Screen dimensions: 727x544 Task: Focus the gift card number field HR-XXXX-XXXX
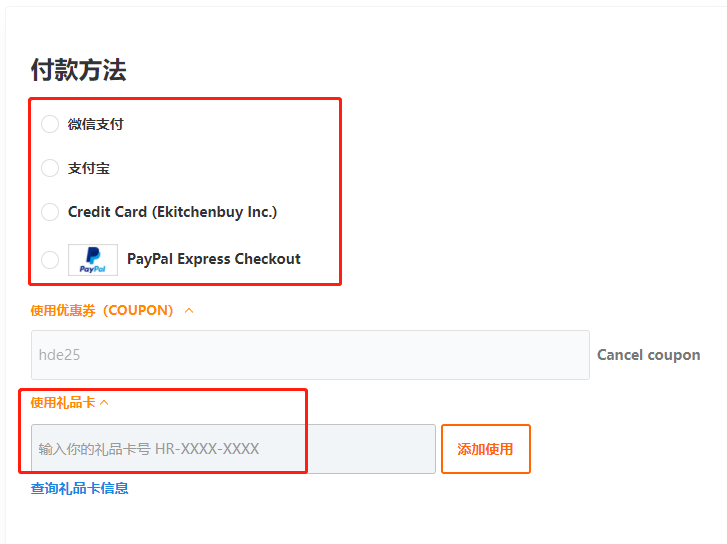233,449
